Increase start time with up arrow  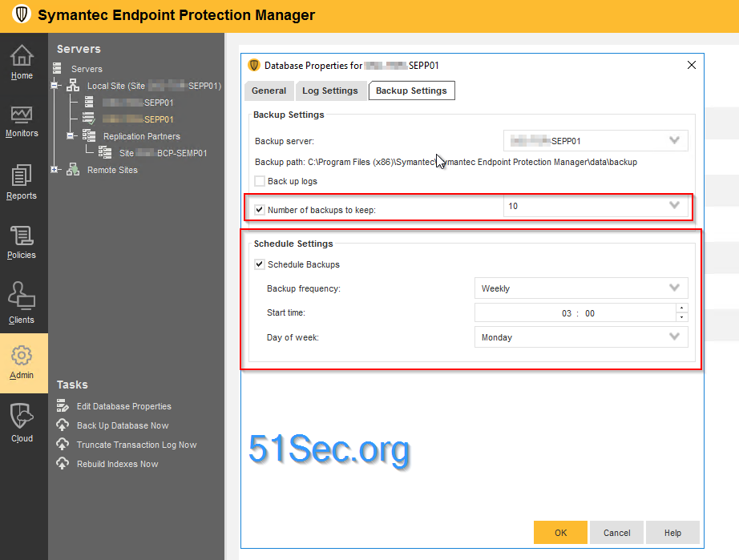[682, 308]
